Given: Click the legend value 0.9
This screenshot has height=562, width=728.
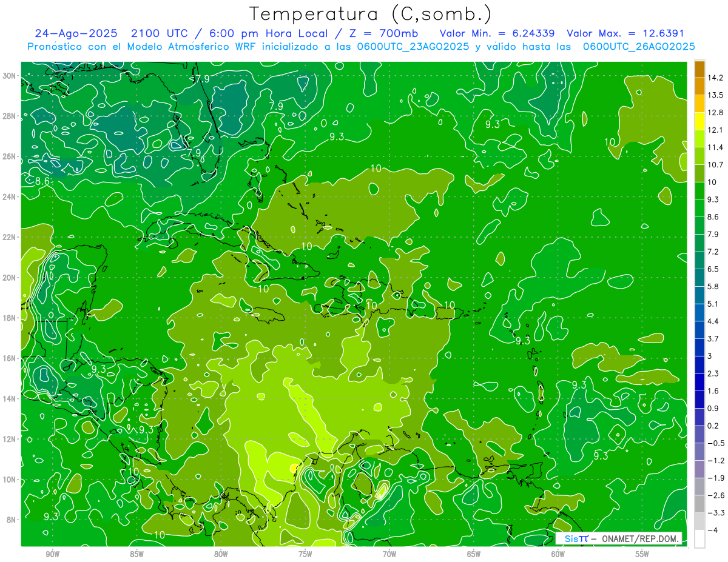Looking at the screenshot, I should pyautogui.click(x=713, y=408).
